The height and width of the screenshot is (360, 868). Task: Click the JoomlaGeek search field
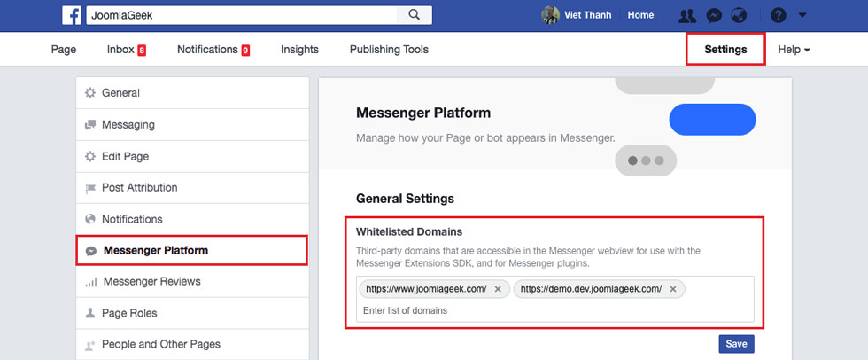(x=241, y=15)
